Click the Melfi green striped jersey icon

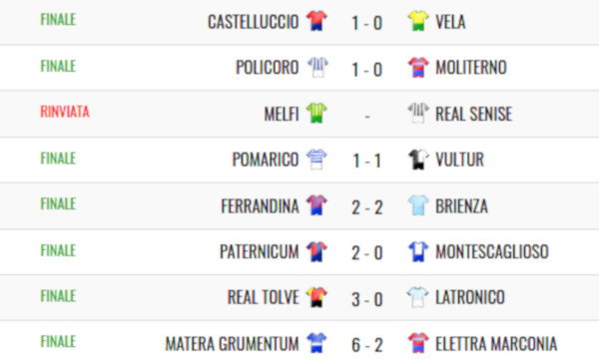tap(316, 113)
